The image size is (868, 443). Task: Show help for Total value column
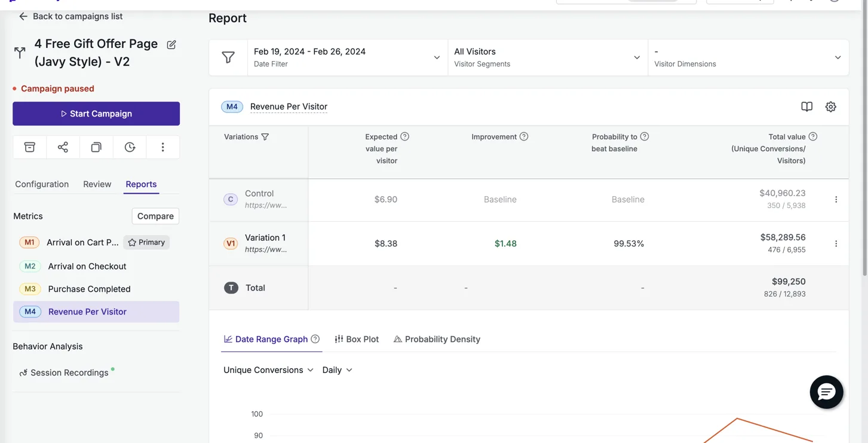(813, 137)
